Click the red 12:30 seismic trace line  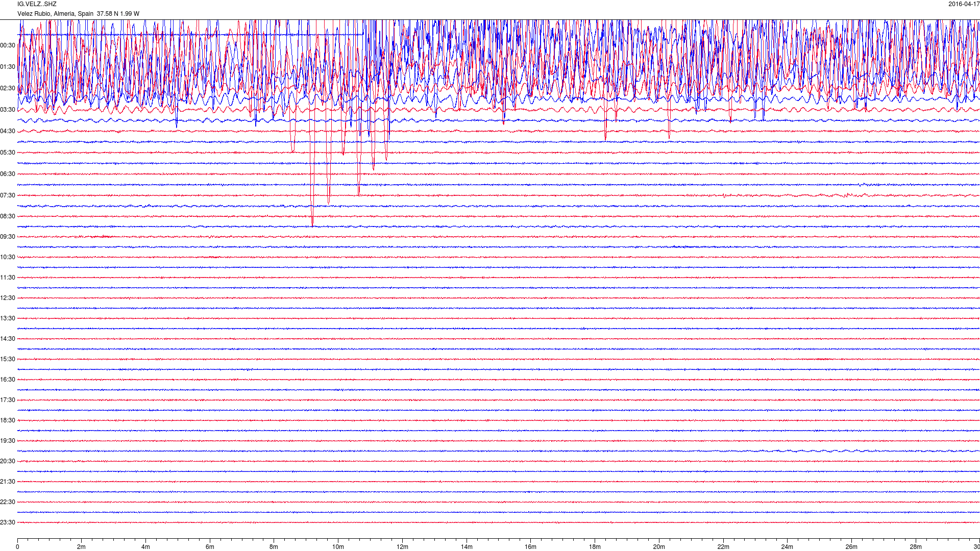499,298
